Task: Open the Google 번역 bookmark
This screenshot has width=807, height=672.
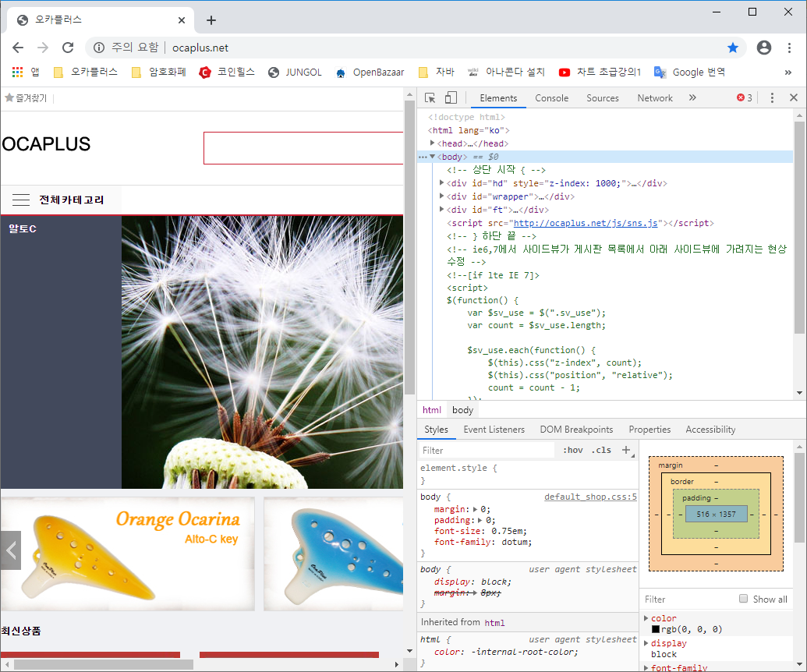Action: 690,72
